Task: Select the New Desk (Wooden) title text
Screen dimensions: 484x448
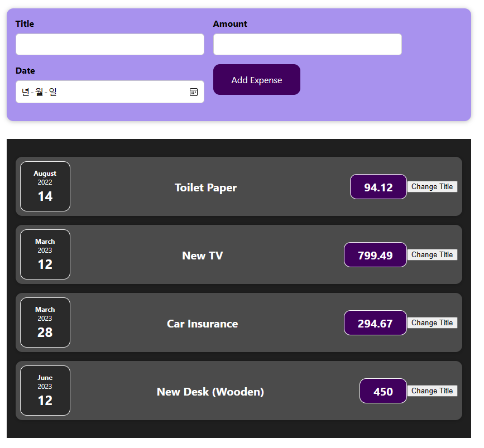Action: (x=210, y=392)
